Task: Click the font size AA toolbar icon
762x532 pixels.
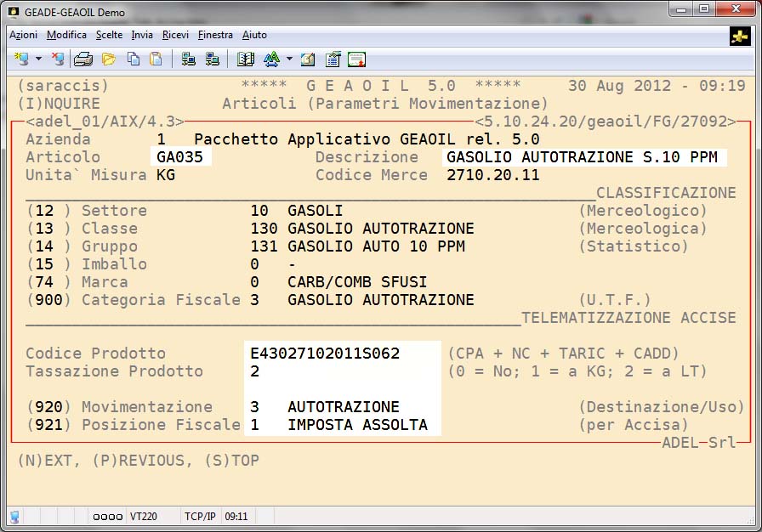Action: (271, 59)
